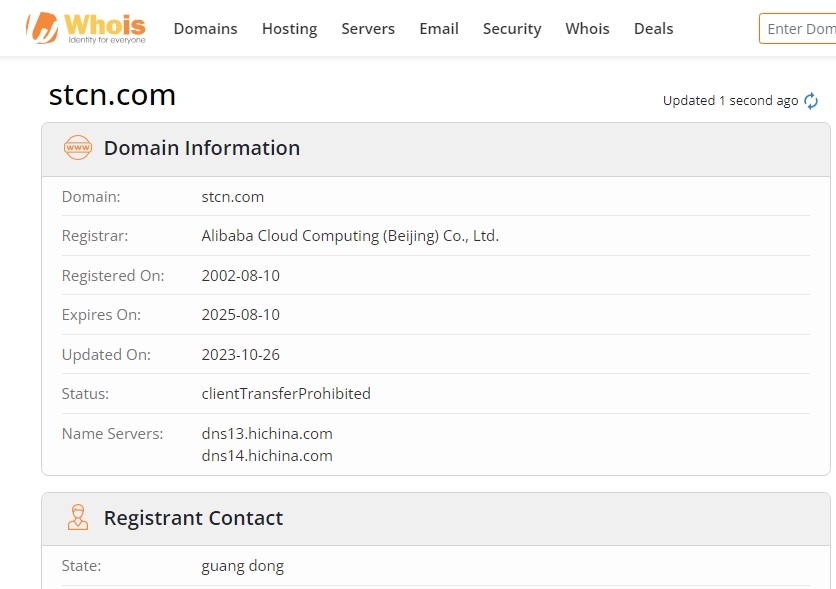The height and width of the screenshot is (589, 836).
Task: Click the dns13.hichina.com name server
Action: coord(267,434)
